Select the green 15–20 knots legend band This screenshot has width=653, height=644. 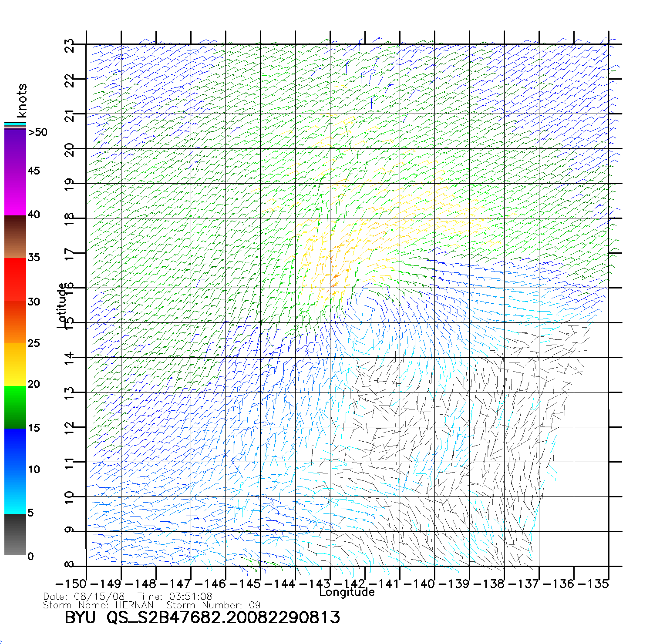(15, 407)
